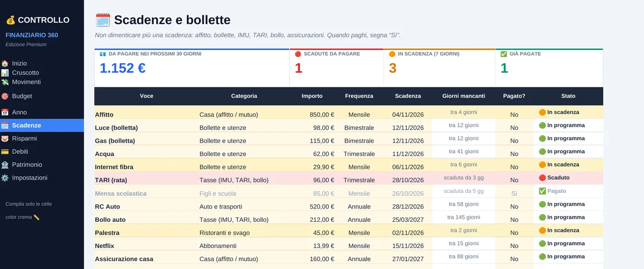Click the Pagato cell for Luce (bolletta)
Viewport: 644px width, 269px height.
[x=514, y=125]
